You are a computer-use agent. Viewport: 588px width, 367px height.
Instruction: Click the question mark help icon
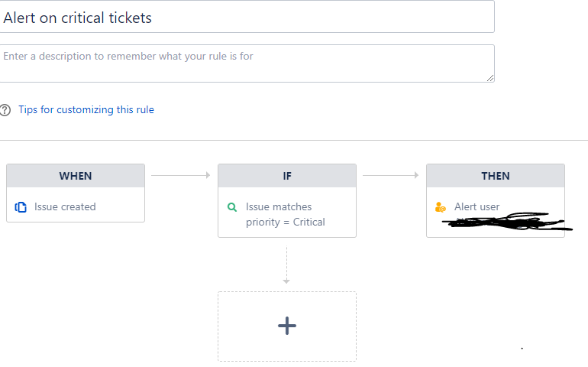tap(6, 110)
